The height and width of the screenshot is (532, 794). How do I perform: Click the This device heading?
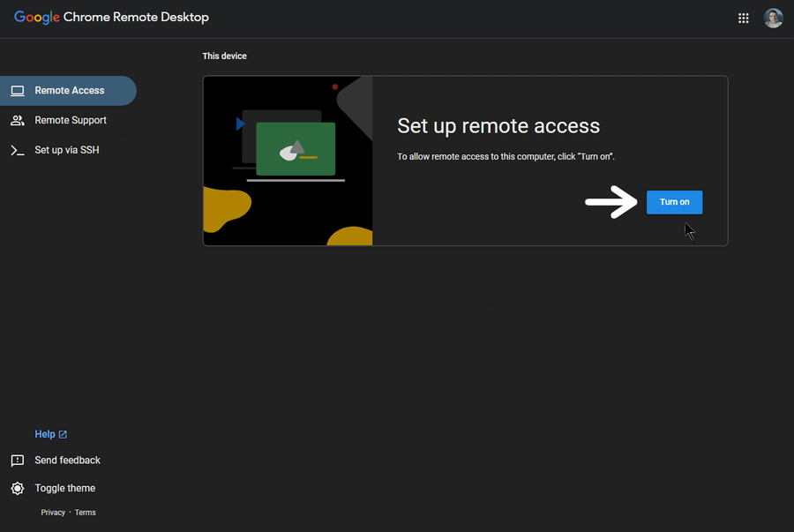224,56
